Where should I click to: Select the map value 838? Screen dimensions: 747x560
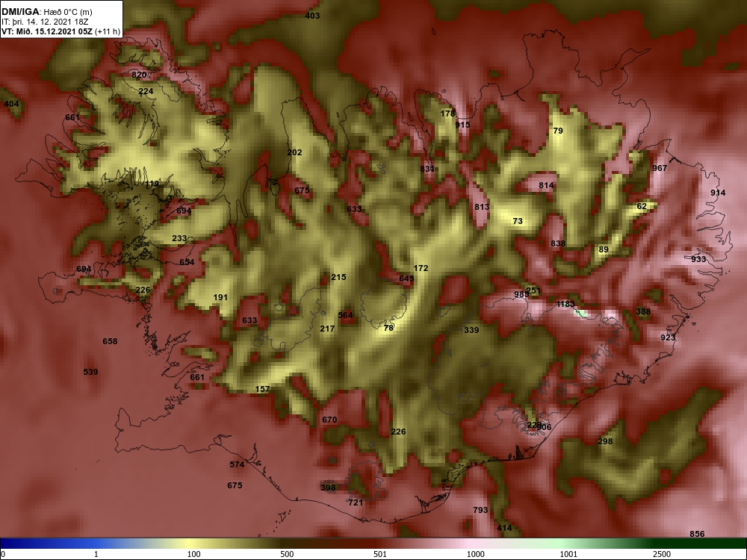[558, 243]
